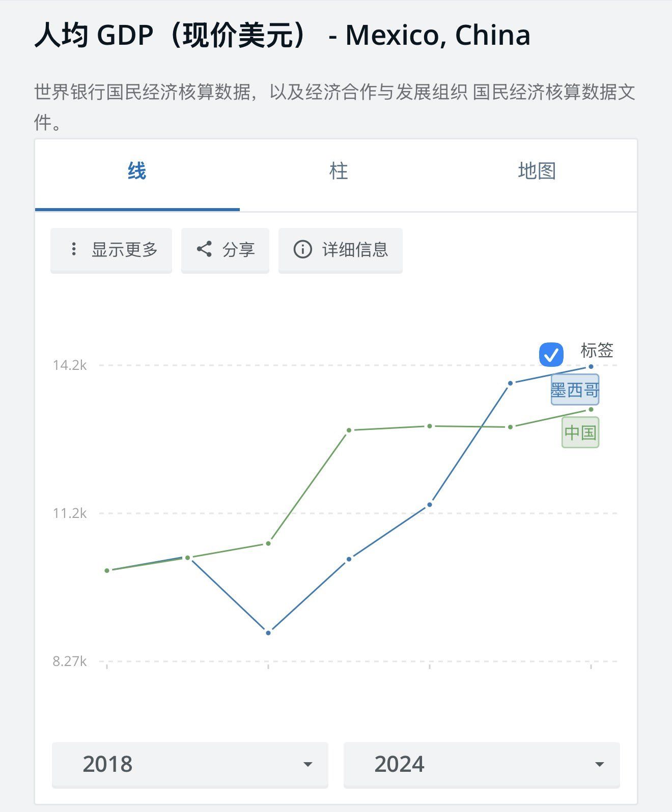Click the green 中国 series label
Screen dimensions: 672x812
(580, 432)
